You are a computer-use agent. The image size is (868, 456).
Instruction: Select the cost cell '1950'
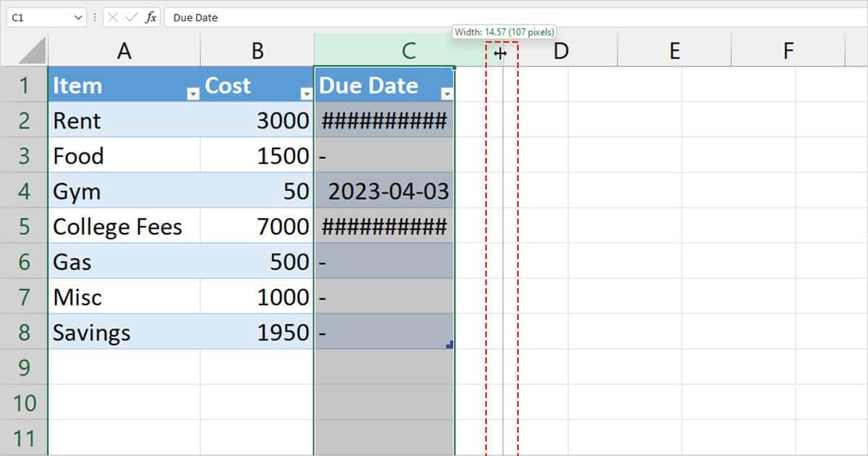[258, 332]
